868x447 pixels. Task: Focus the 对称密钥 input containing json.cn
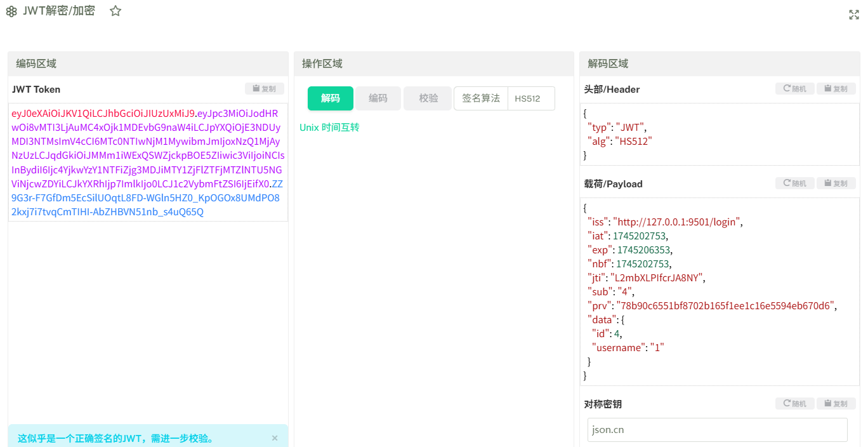pyautogui.click(x=718, y=430)
